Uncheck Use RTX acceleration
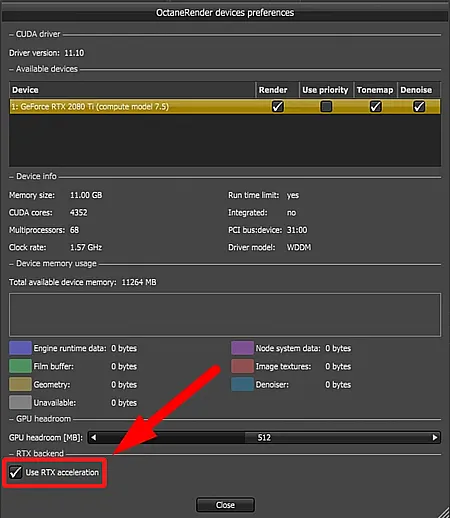Screen dimensions: 450x518 tap(15, 472)
